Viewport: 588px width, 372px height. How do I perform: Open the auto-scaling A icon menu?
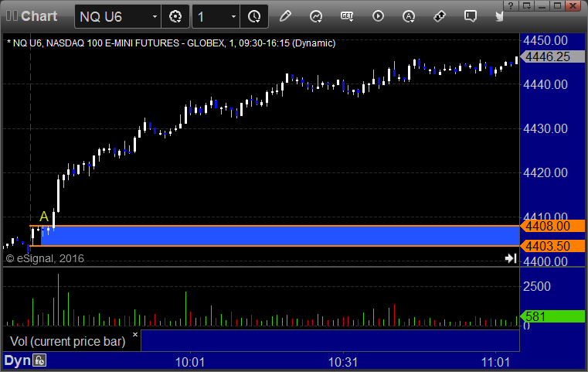409,16
